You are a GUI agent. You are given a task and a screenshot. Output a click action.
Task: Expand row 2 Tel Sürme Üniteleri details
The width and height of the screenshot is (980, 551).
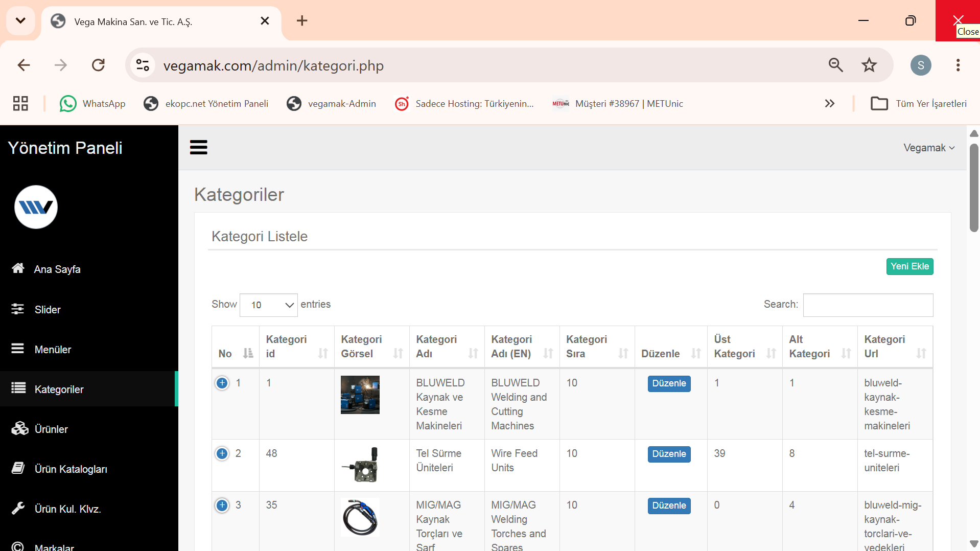coord(222,453)
